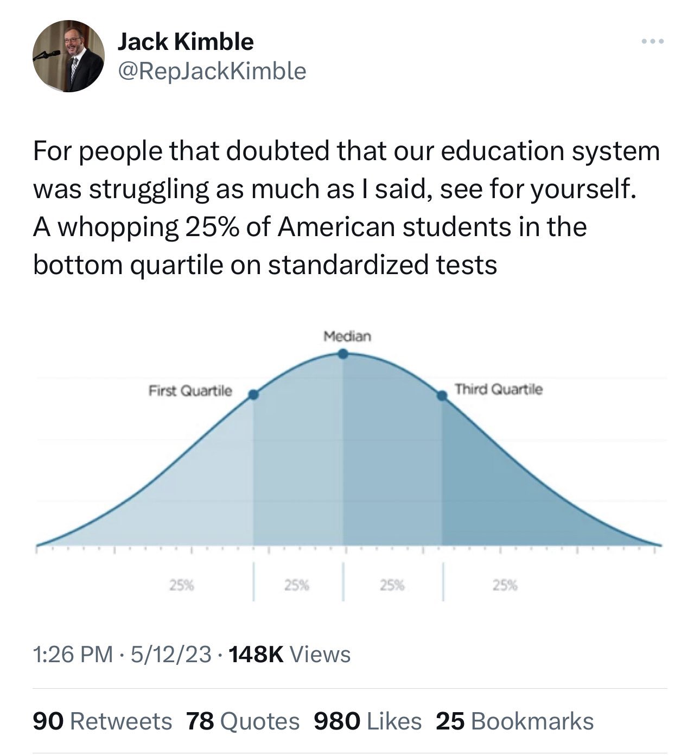
Task: Click the Median label above the curve
Action: (x=347, y=337)
